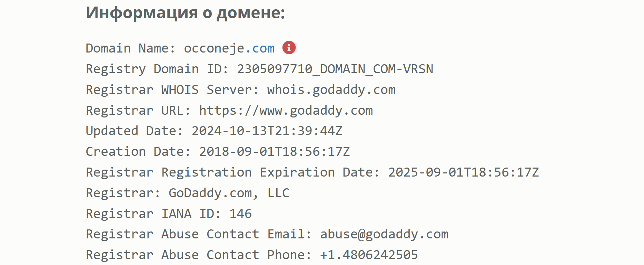Click the domain name text occoneje
644x265 pixels.
[x=214, y=49]
